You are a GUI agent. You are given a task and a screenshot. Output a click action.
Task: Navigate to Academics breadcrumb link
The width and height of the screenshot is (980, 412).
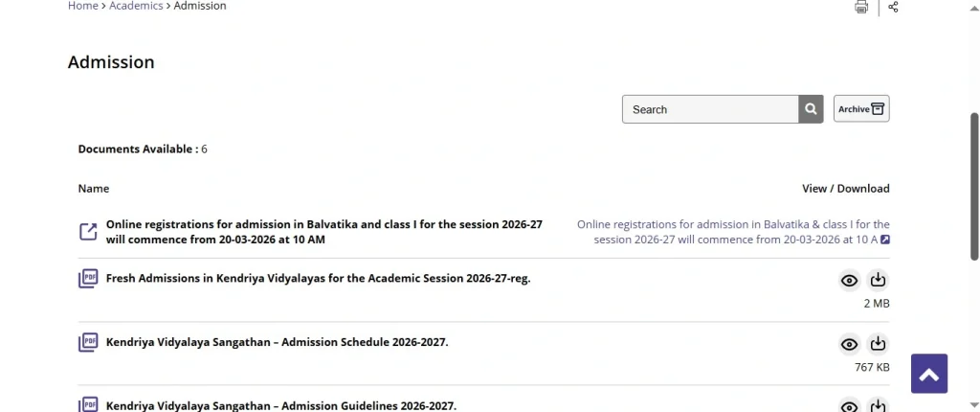coord(136,6)
